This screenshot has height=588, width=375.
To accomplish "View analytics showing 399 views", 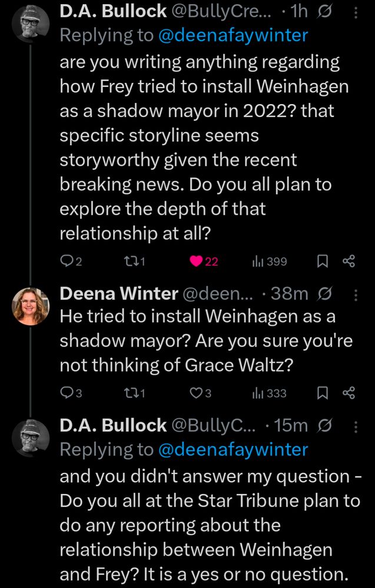I will coord(260,262).
